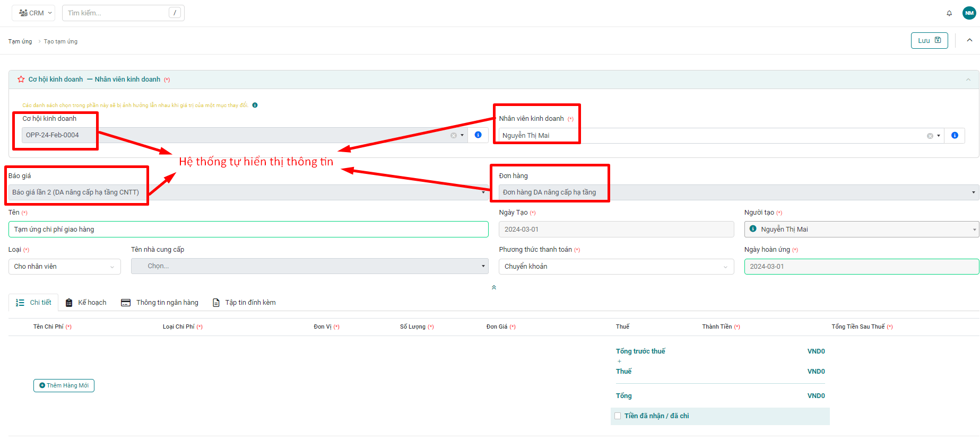Click the double-chevron collapse icon above tabs
This screenshot has width=980, height=441.
(x=493, y=287)
